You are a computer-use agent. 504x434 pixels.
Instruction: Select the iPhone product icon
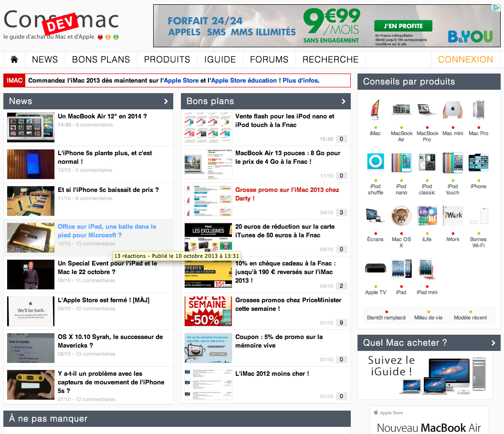point(478,162)
